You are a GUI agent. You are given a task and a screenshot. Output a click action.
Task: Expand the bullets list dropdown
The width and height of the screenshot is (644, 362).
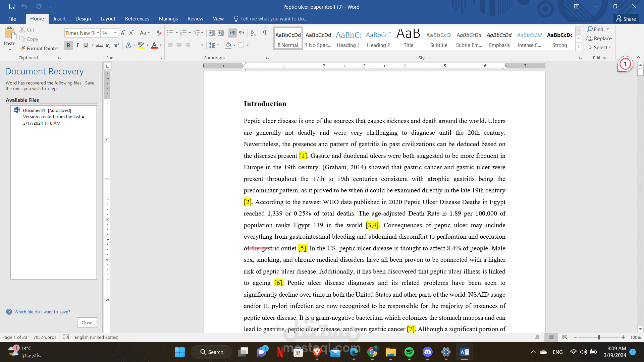coord(176,33)
